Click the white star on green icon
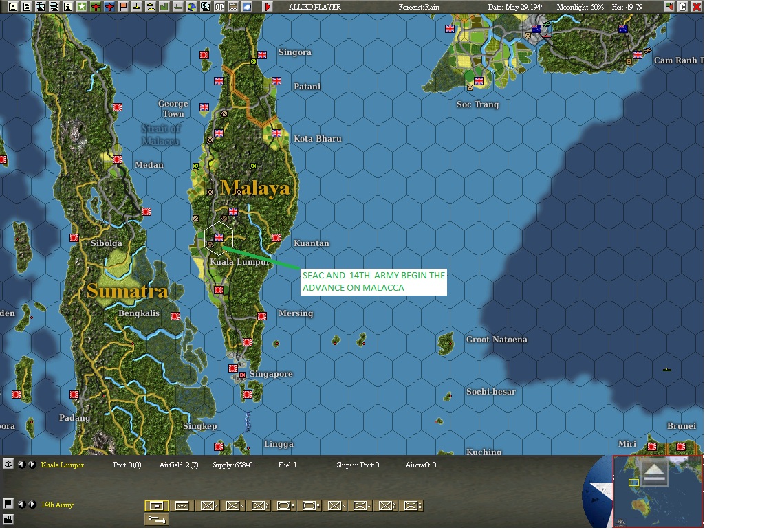Image resolution: width=782 pixels, height=532 pixels. click(82, 6)
